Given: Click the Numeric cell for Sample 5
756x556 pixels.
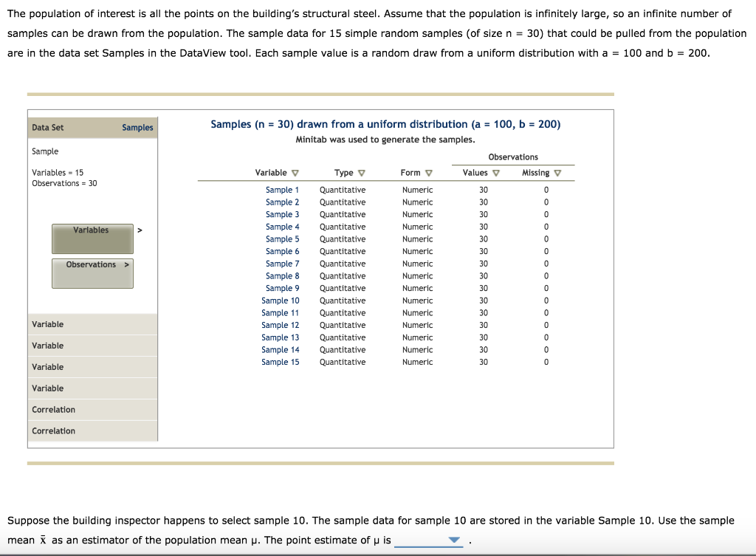Looking at the screenshot, I should 418,239.
